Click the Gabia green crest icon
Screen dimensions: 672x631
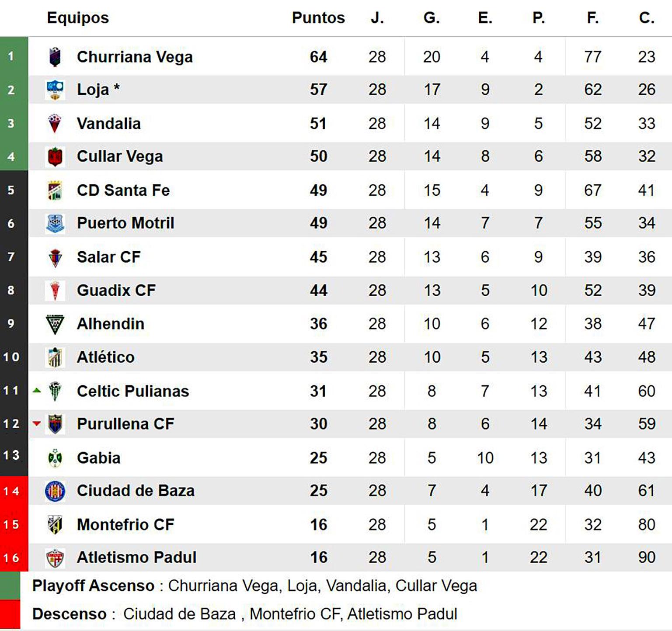tap(55, 458)
